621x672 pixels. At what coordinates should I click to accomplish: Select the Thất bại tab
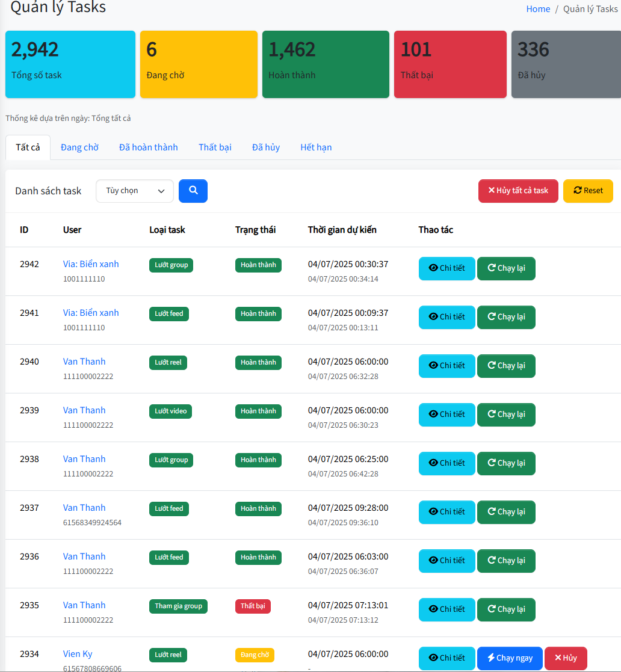(215, 147)
